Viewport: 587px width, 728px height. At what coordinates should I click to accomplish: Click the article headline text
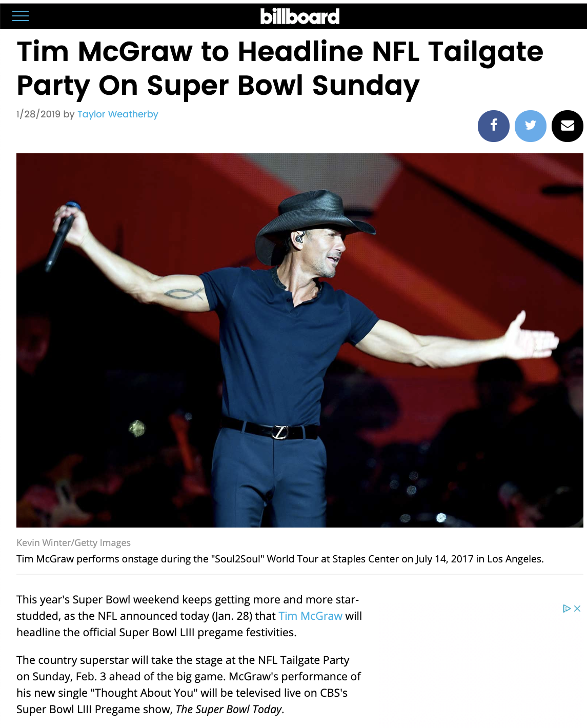coord(279,68)
